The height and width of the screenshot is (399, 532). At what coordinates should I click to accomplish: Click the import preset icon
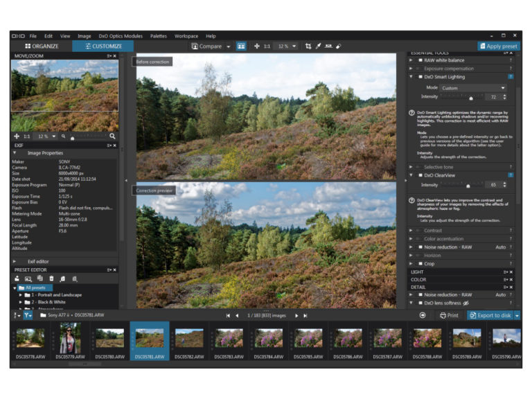tap(63, 278)
